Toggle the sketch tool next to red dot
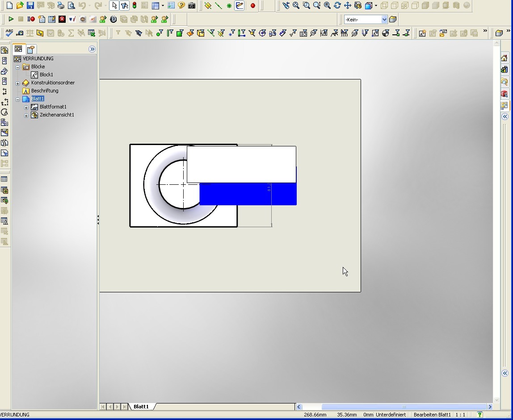513x420 pixels. [240, 6]
